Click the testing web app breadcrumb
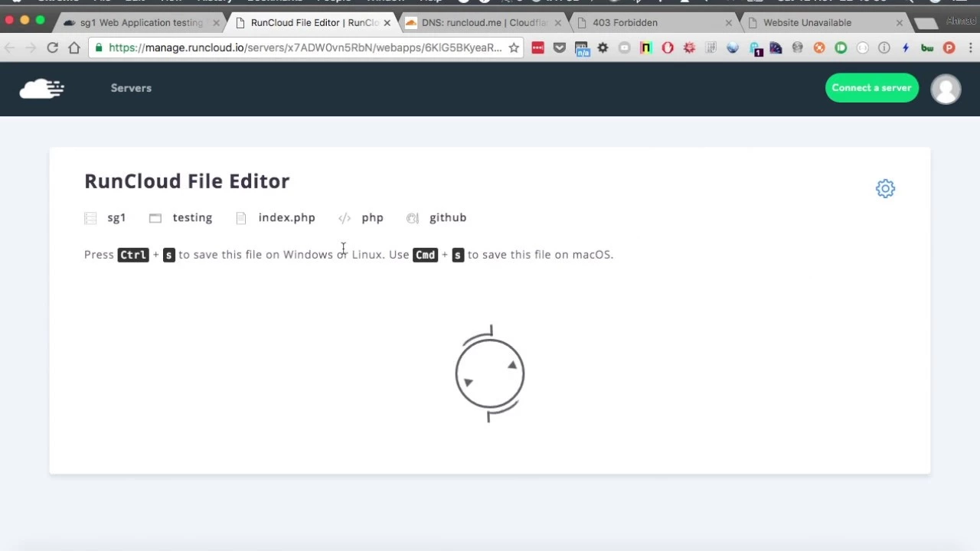Image resolution: width=980 pixels, height=551 pixels. [192, 218]
